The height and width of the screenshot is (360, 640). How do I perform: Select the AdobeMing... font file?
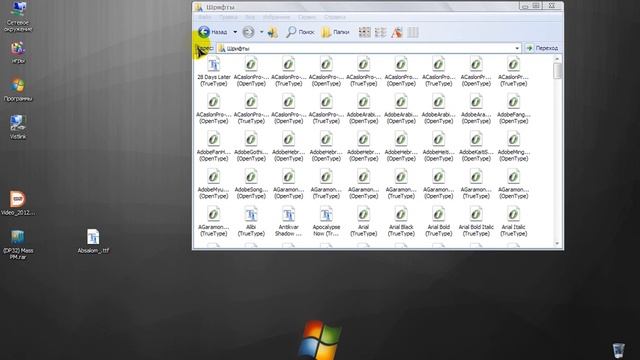(x=513, y=147)
